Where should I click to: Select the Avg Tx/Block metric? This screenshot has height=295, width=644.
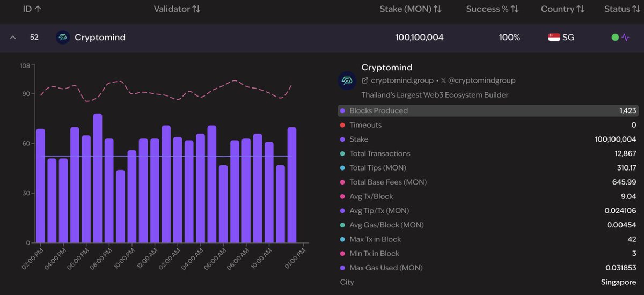coord(488,196)
